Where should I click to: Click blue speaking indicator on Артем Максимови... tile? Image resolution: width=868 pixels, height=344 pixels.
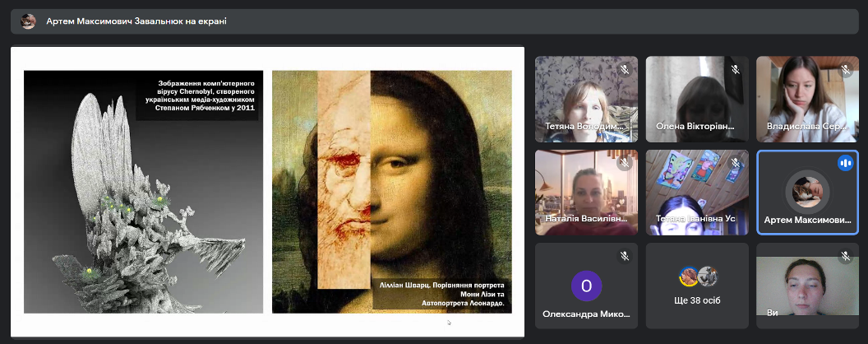tap(845, 163)
